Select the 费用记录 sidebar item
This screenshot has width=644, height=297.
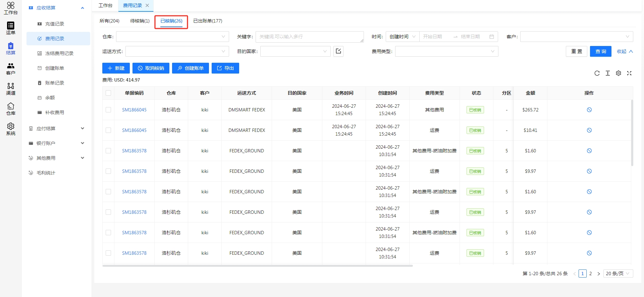tap(58, 39)
